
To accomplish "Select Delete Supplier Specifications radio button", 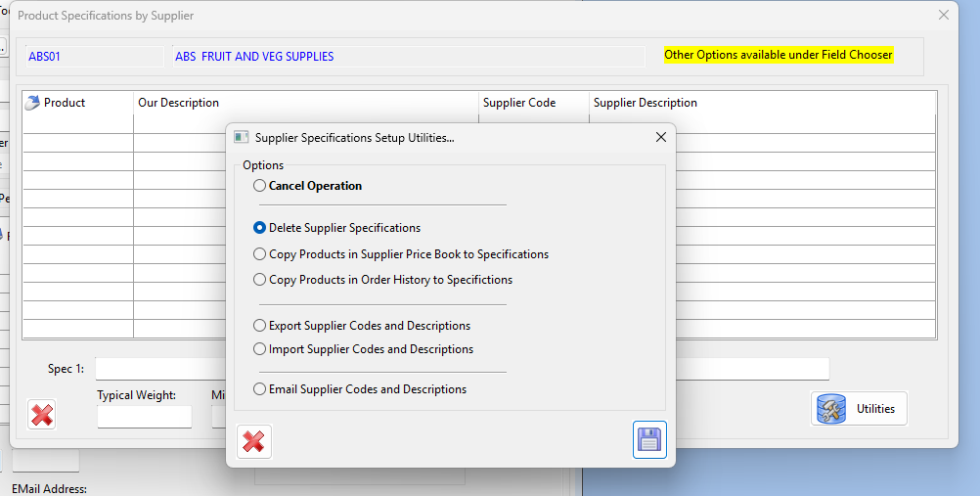I will (259, 228).
